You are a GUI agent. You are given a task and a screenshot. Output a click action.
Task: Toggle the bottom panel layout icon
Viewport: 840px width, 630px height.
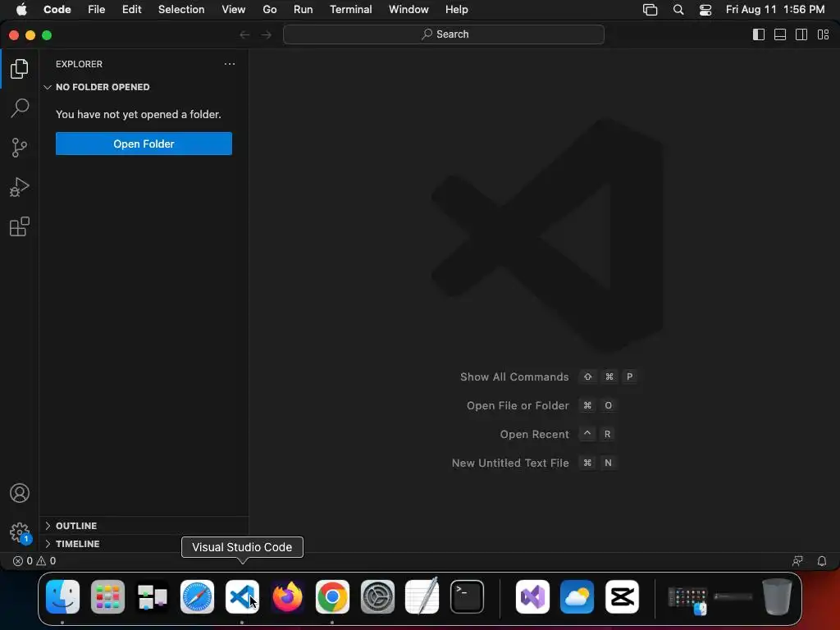780,34
